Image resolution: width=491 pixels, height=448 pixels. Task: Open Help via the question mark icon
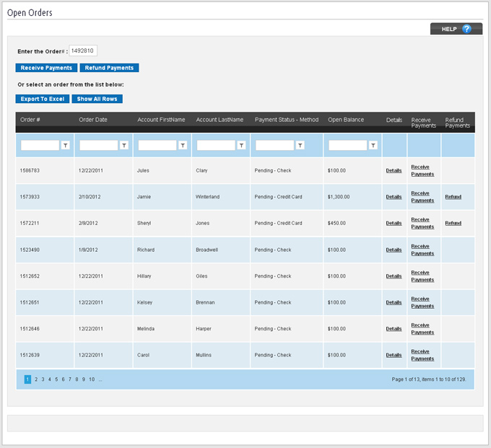tap(466, 29)
